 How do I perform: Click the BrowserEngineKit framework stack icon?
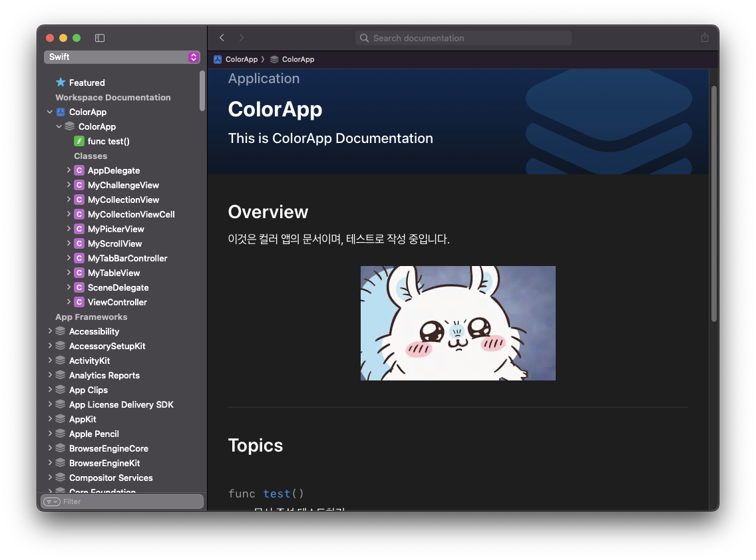tap(61, 463)
